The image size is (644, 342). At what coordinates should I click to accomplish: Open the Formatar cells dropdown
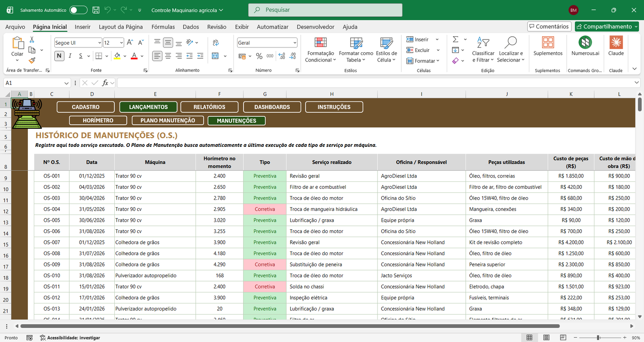[x=423, y=61]
